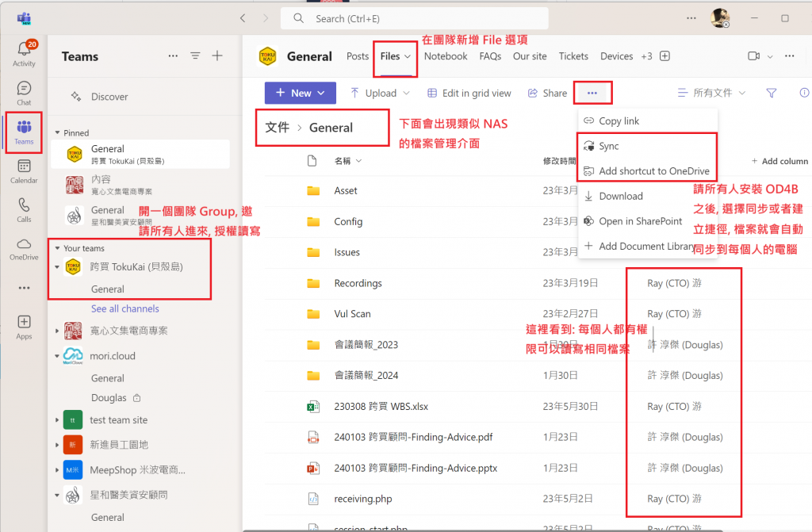Image resolution: width=812 pixels, height=532 pixels.
Task: Collapse the 星和醫美資安顧問 team
Action: [x=57, y=496]
